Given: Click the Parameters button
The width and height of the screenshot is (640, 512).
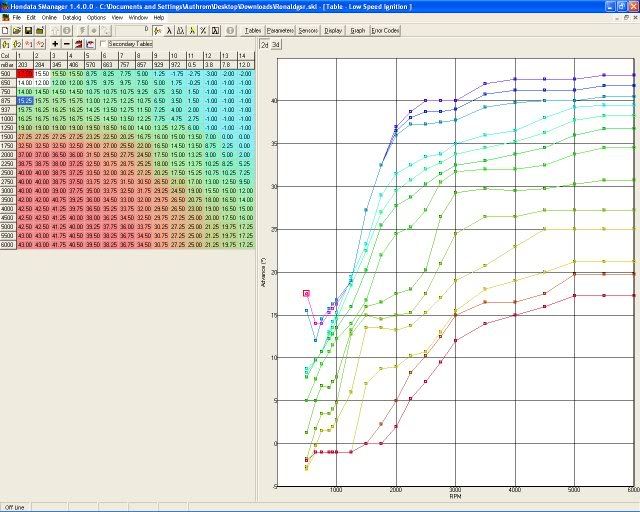Looking at the screenshot, I should pyautogui.click(x=281, y=31).
